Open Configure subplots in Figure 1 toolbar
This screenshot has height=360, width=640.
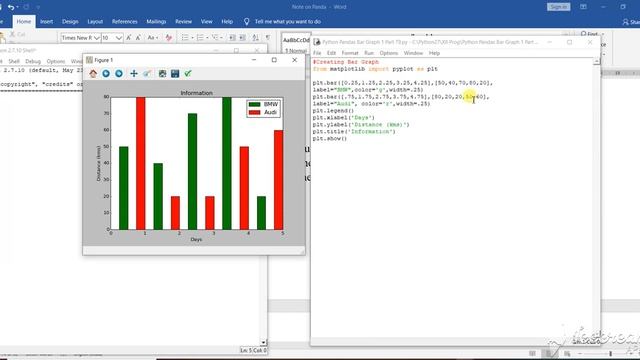[162, 73]
